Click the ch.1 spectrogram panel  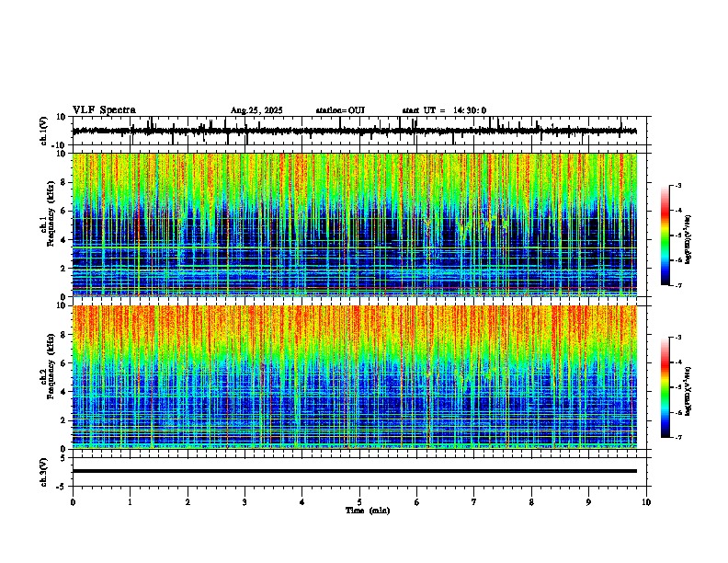tap(354, 224)
